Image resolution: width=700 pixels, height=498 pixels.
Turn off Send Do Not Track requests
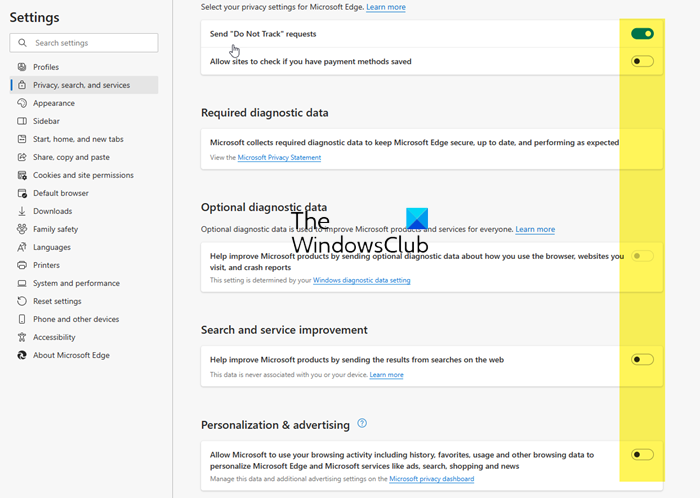[x=642, y=33]
